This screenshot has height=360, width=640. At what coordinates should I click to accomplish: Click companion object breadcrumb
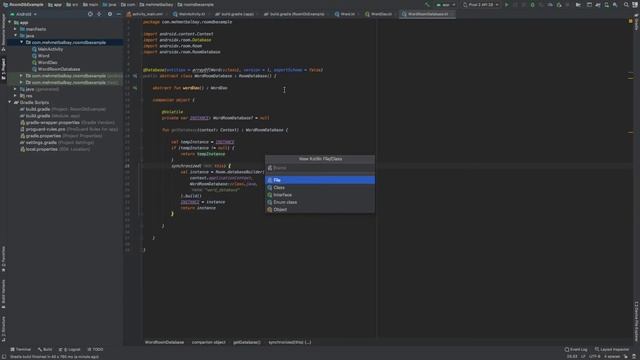pyautogui.click(x=209, y=342)
